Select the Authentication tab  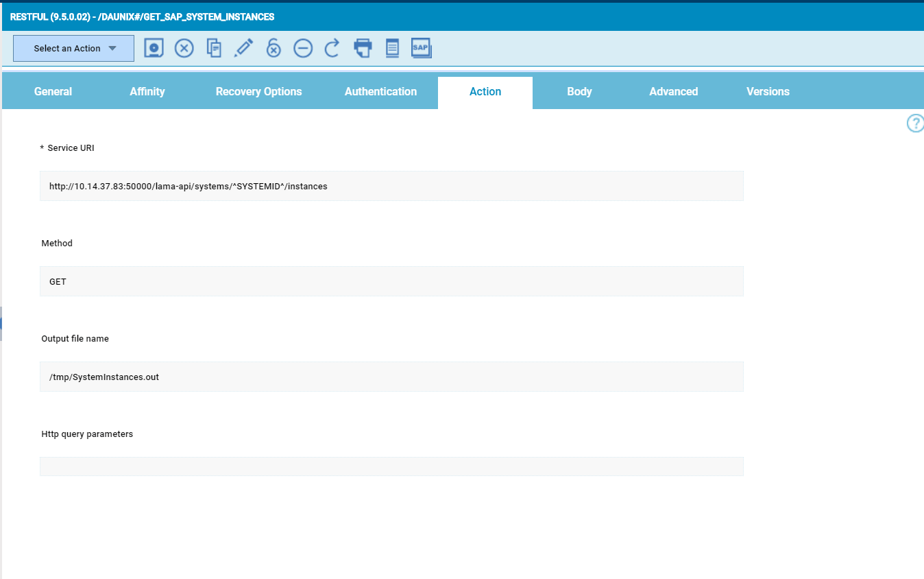[x=380, y=92]
